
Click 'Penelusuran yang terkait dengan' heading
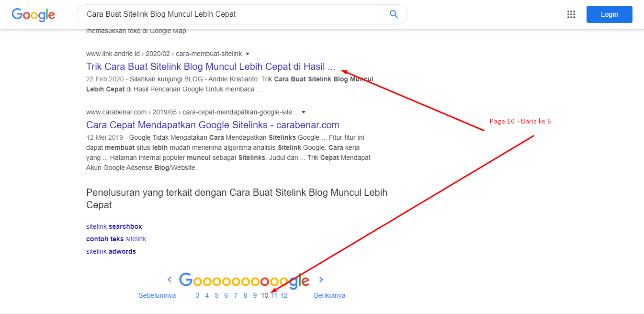click(x=237, y=199)
